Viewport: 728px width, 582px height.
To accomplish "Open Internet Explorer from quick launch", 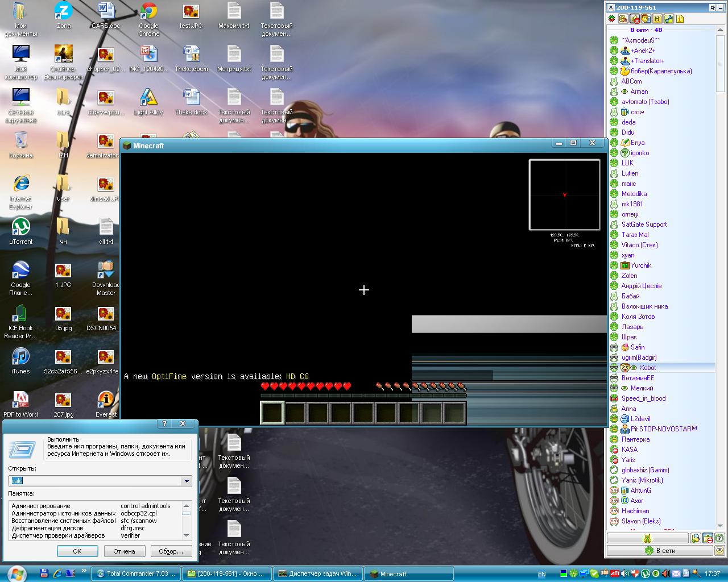I will click(x=57, y=573).
